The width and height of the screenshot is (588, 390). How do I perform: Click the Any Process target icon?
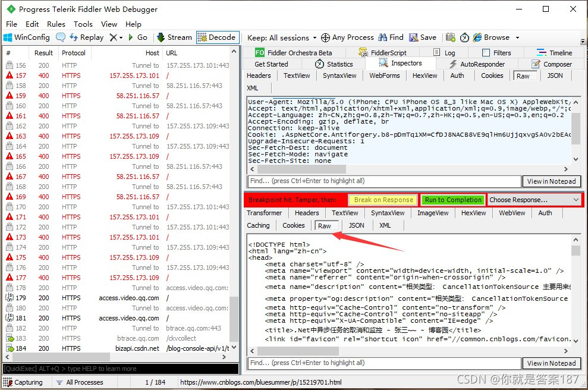coord(325,37)
